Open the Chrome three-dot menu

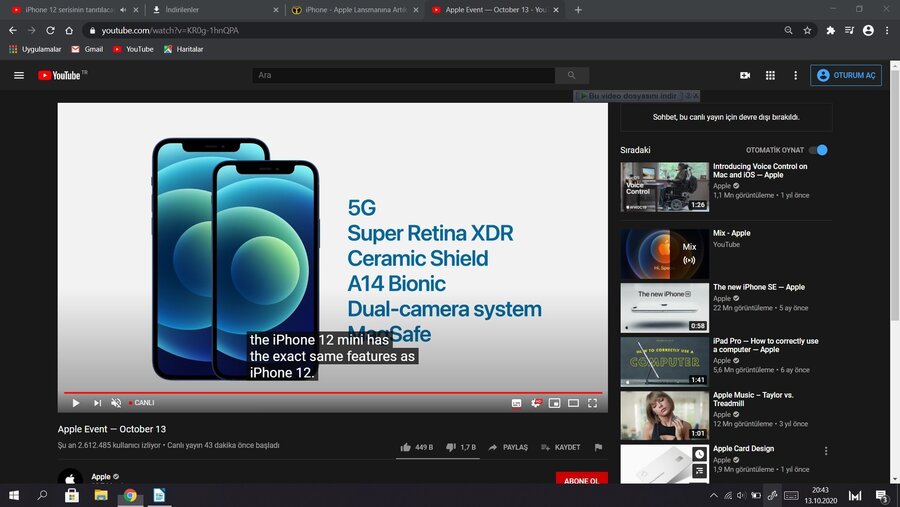tap(887, 30)
